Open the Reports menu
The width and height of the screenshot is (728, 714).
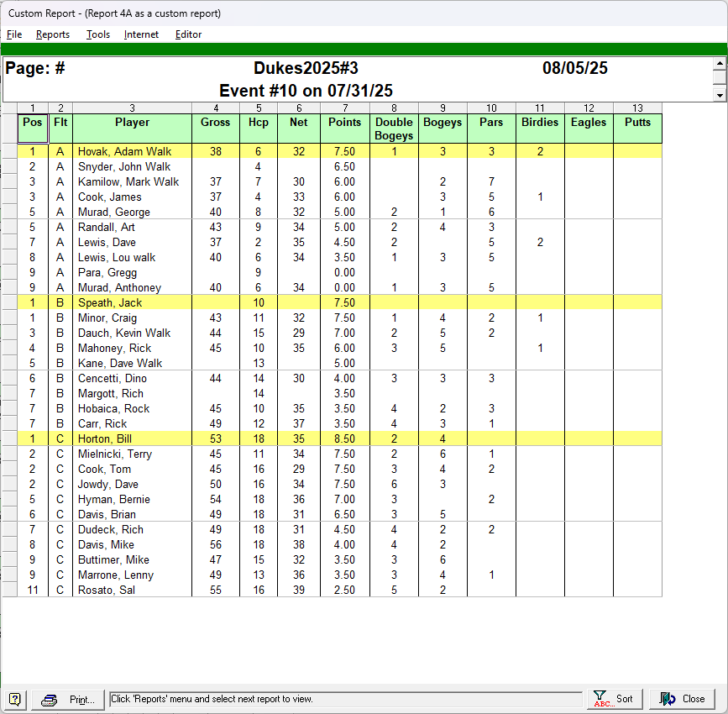coord(53,34)
